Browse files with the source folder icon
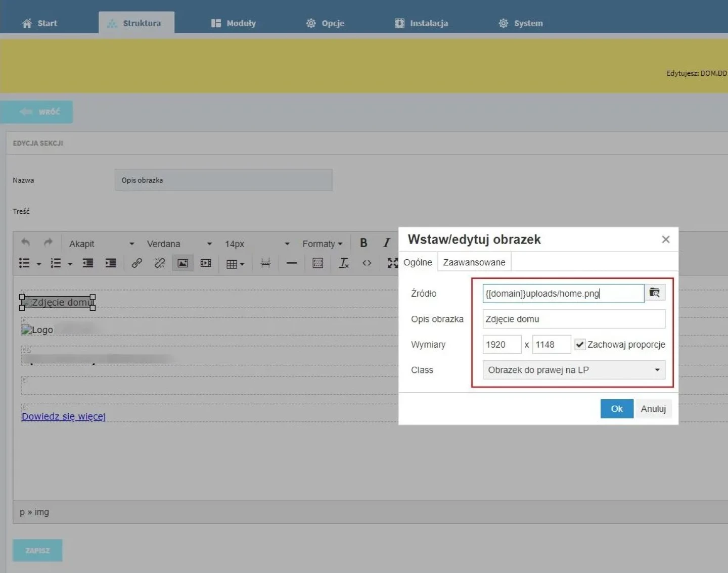The width and height of the screenshot is (728, 573). pyautogui.click(x=655, y=293)
